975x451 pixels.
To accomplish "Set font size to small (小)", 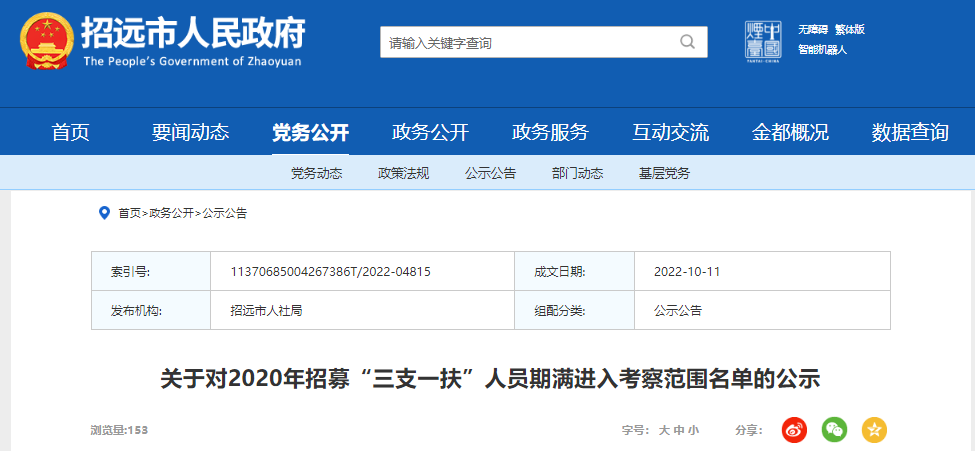I will pos(694,430).
